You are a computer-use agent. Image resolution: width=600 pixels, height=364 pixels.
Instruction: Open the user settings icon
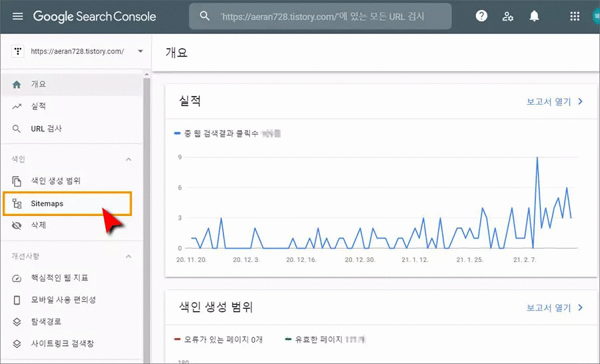(507, 16)
